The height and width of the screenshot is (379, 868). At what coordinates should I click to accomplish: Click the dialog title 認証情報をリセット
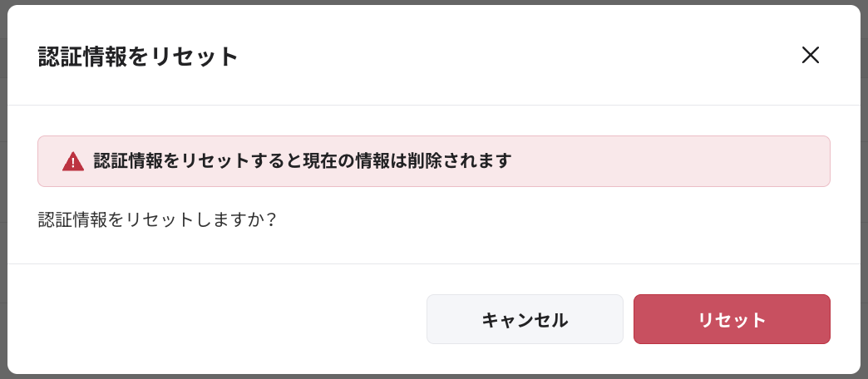click(139, 57)
